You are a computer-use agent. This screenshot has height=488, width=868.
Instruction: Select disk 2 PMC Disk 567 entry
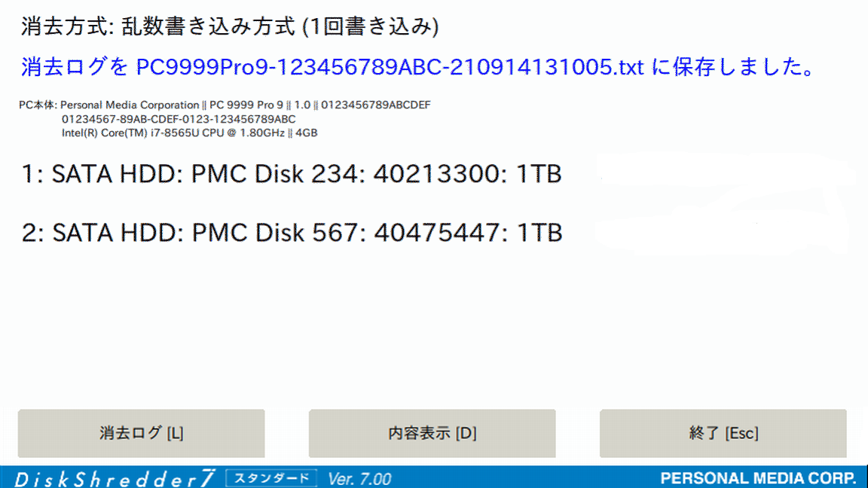pyautogui.click(x=292, y=233)
